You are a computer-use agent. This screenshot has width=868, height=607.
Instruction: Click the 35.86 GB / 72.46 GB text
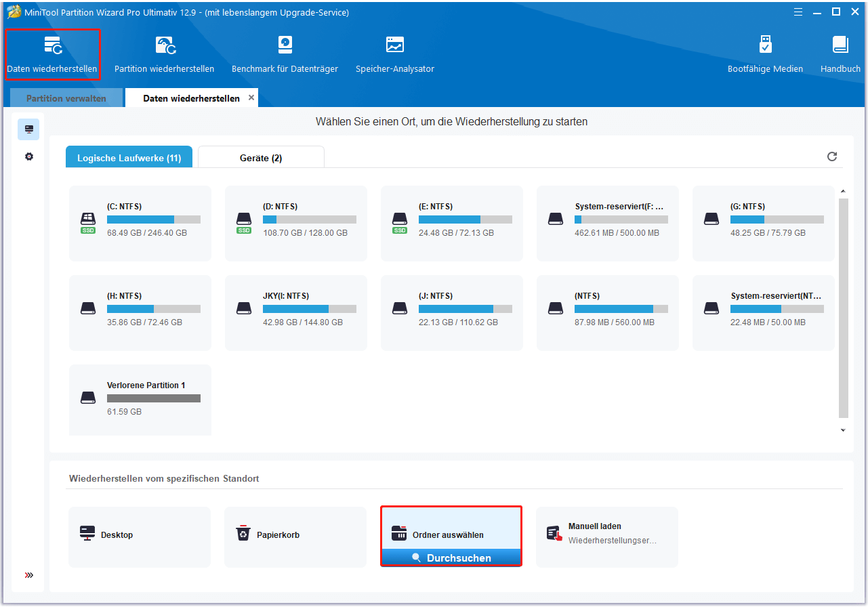144,322
